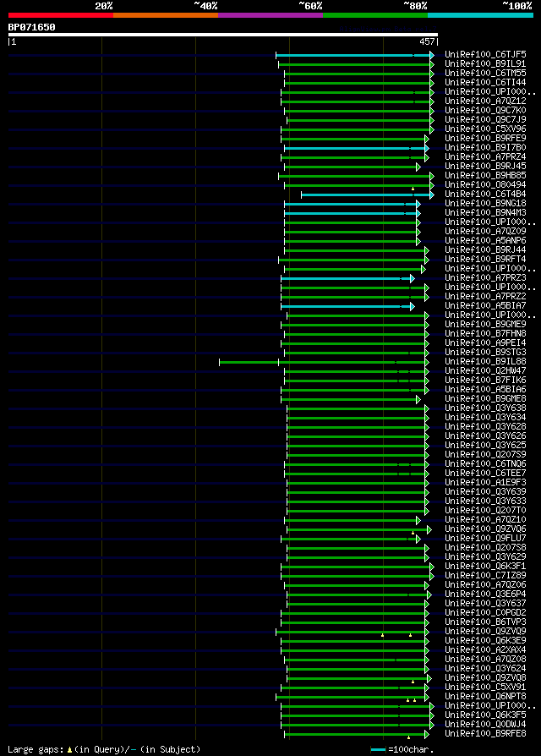
Task: Open hit UniRef100_Q3Y625
Action: click(485, 446)
